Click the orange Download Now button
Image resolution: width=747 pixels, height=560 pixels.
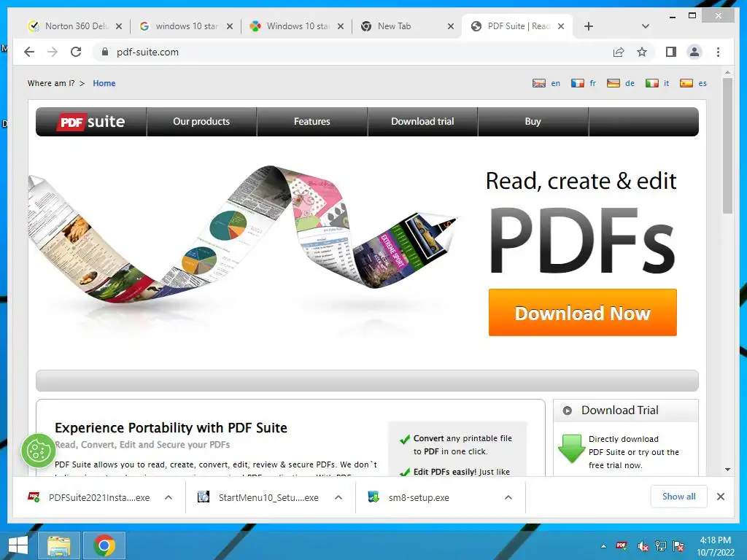pyautogui.click(x=582, y=312)
